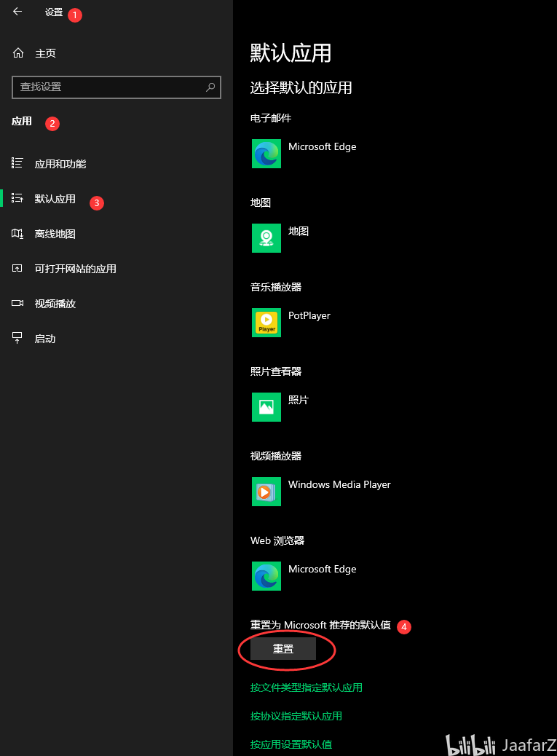Click the 照片 app icon
The width and height of the screenshot is (557, 756).
266,407
